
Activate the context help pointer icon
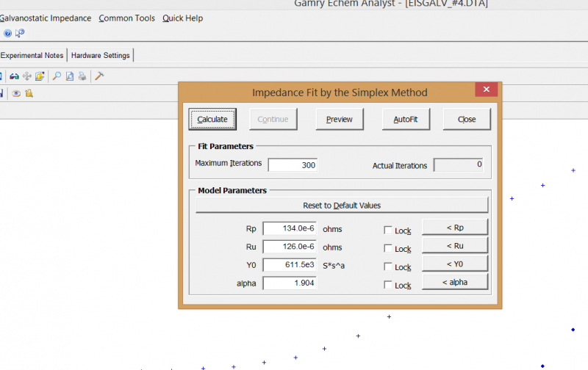pyautogui.click(x=20, y=33)
